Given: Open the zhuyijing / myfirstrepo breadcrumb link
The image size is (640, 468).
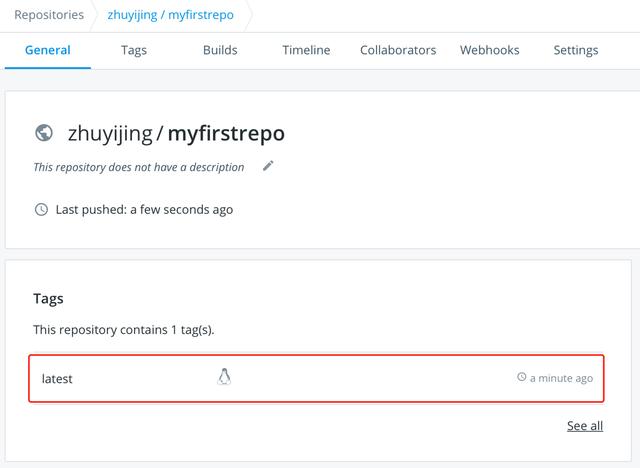Looking at the screenshot, I should (x=171, y=15).
